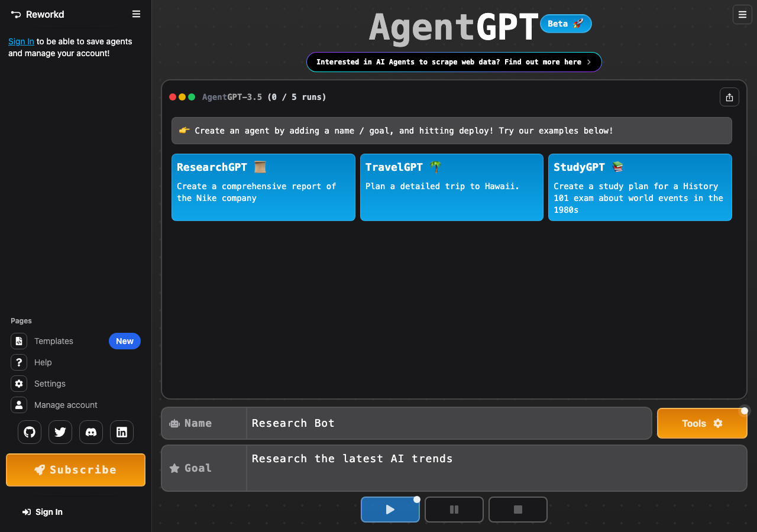Click the New badge next to Templates
Screen dimensions: 757x532
[x=125, y=341]
